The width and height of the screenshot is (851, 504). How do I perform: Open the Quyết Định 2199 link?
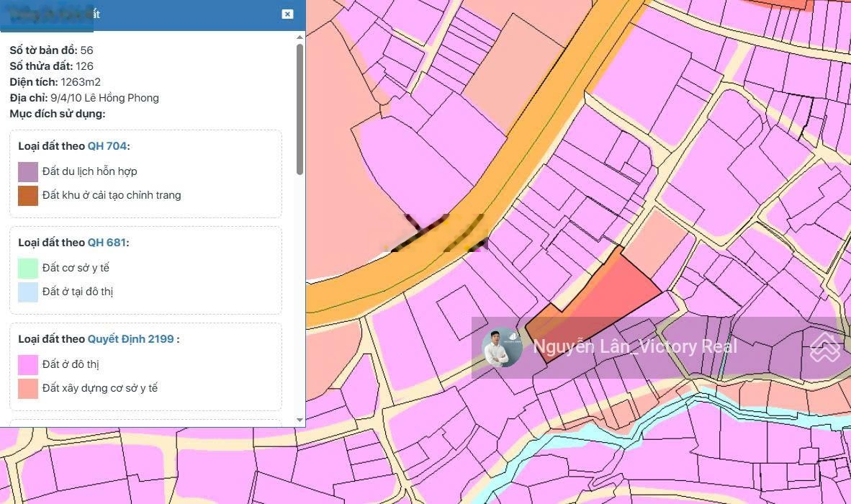tap(131, 339)
